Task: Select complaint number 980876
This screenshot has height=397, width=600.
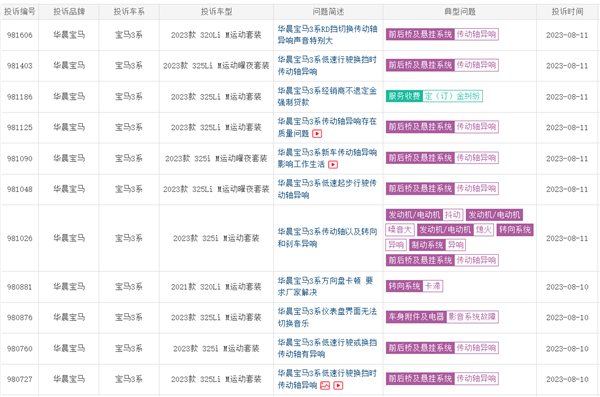Action: coord(20,317)
